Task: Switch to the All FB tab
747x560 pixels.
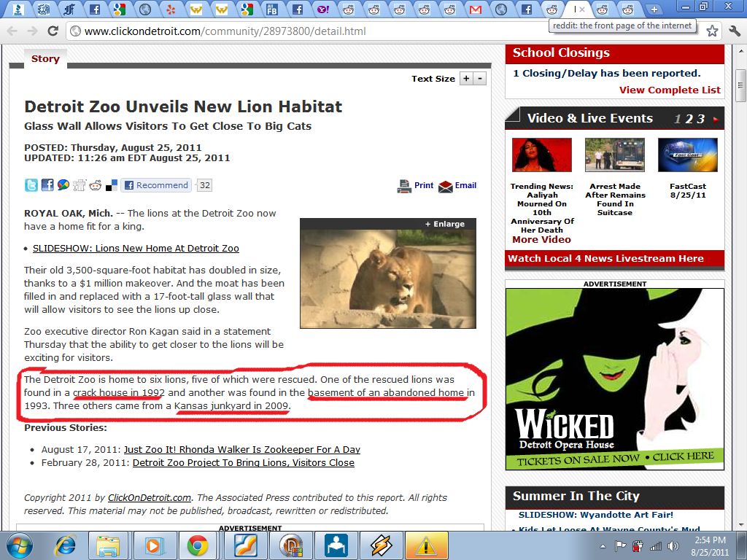Action: pos(272,9)
